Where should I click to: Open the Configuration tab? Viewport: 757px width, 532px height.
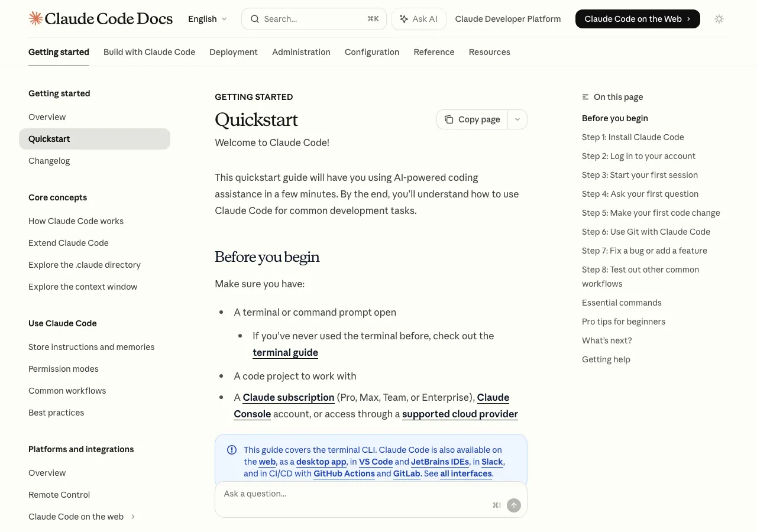coord(372,52)
